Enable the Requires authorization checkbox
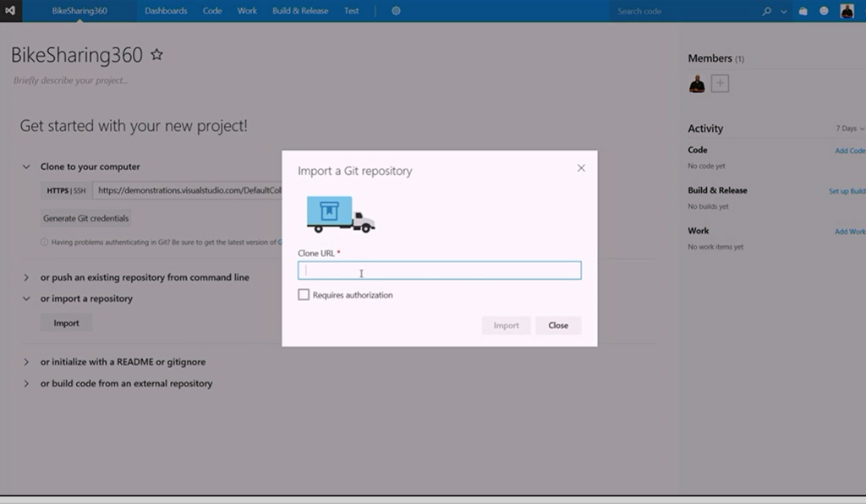 click(x=304, y=295)
